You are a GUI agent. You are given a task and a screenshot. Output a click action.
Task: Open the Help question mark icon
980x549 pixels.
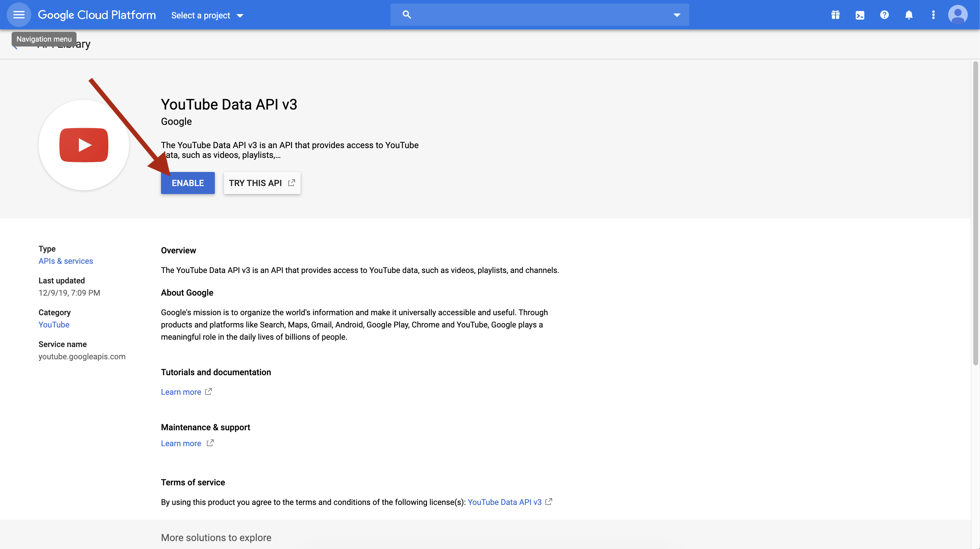click(884, 14)
